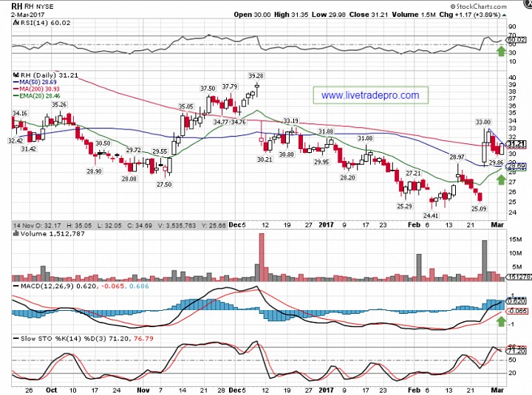
Task: Click the 37.50 price label
Action: [208, 89]
